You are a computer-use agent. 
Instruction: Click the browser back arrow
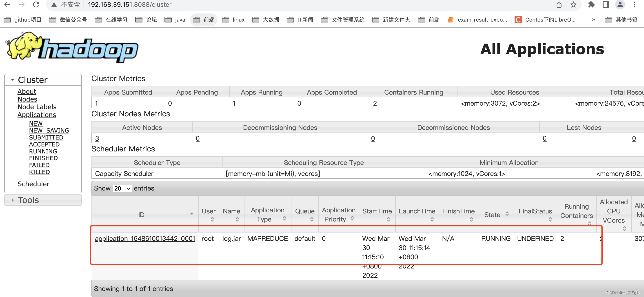[x=7, y=4]
